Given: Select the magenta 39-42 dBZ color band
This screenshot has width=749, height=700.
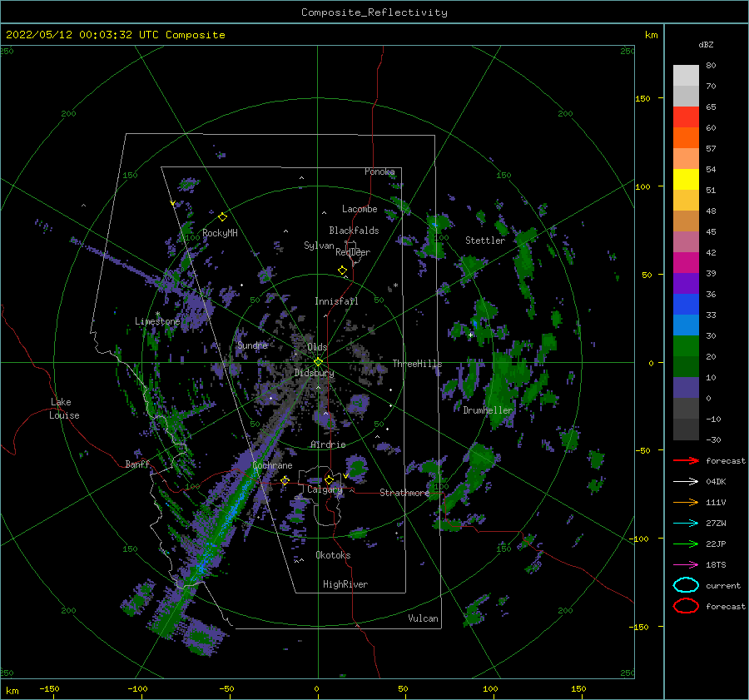Looking at the screenshot, I should pyautogui.click(x=686, y=263).
